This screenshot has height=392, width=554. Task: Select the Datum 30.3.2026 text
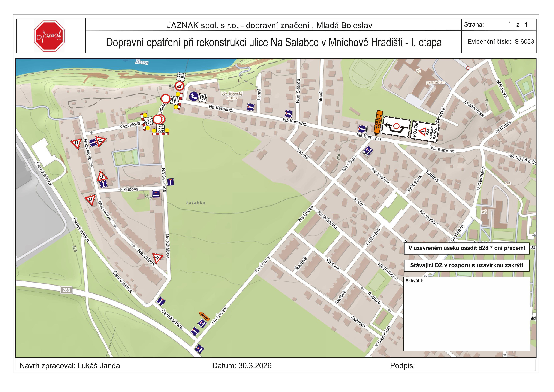tap(242, 366)
